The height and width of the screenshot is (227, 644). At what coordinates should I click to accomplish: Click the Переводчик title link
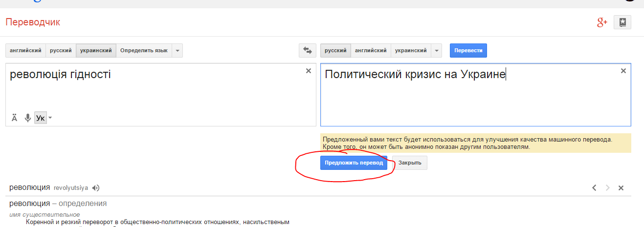[x=33, y=22]
